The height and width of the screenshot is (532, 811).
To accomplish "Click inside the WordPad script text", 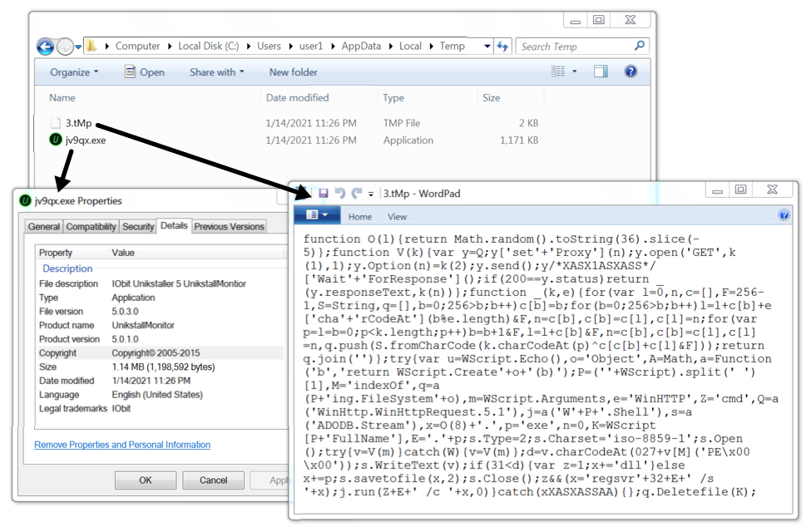I will pyautogui.click(x=541, y=366).
